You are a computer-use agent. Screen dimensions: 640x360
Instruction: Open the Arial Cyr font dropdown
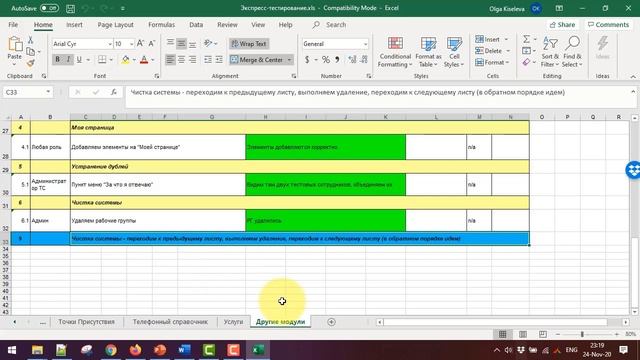click(110, 44)
